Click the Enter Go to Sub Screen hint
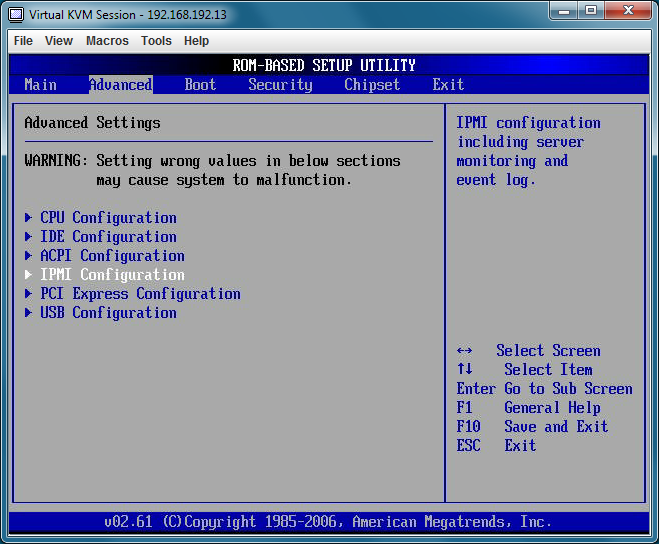Screen dimensions: 659x544 (544, 388)
